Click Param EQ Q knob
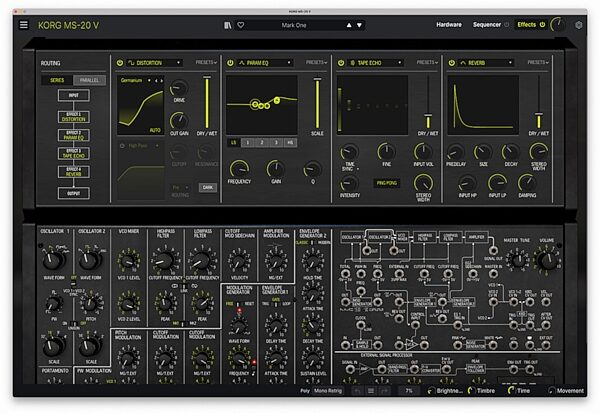600x414 pixels. (312, 169)
